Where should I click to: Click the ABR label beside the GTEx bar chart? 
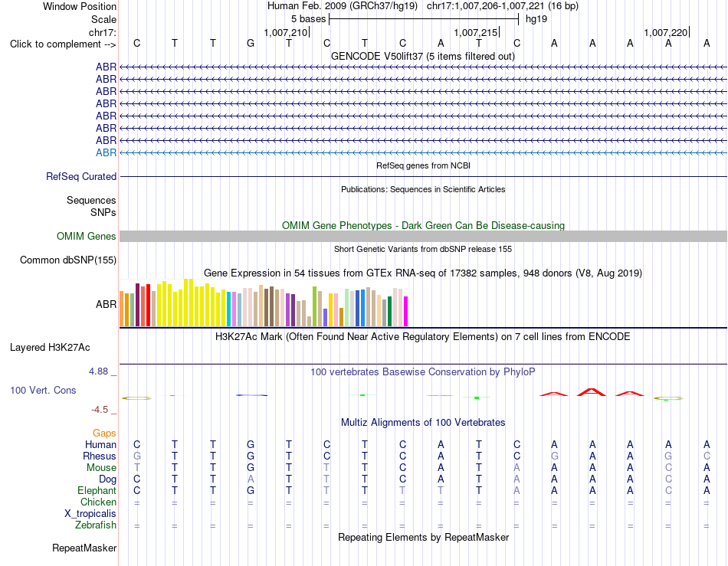(106, 304)
